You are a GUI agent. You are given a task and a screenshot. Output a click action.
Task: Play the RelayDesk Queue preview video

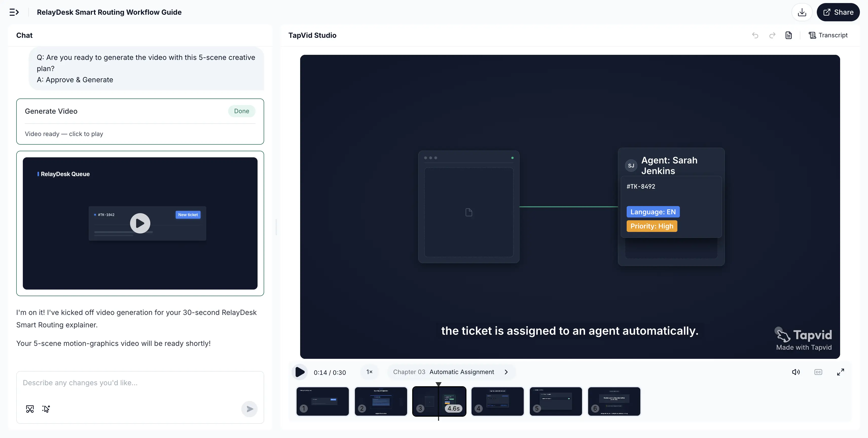[140, 223]
